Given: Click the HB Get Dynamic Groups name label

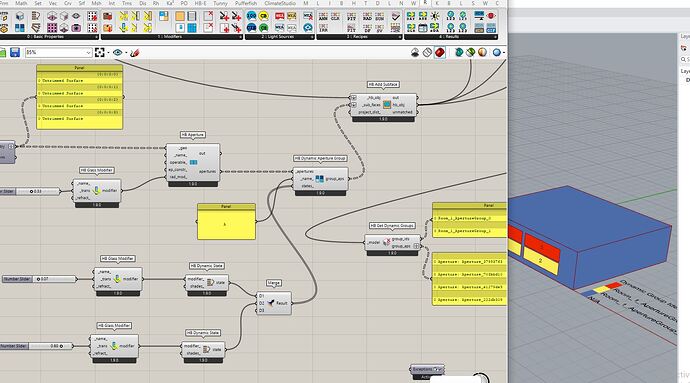Looking at the screenshot, I should click(x=392, y=225).
